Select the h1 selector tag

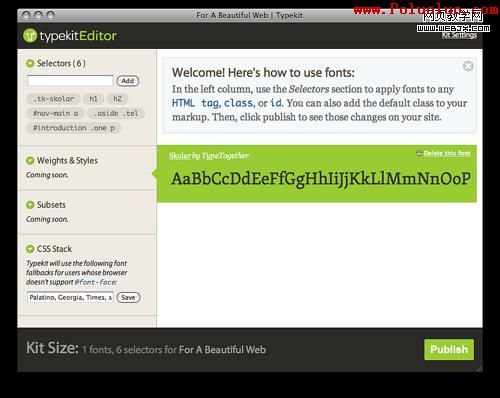93,99
